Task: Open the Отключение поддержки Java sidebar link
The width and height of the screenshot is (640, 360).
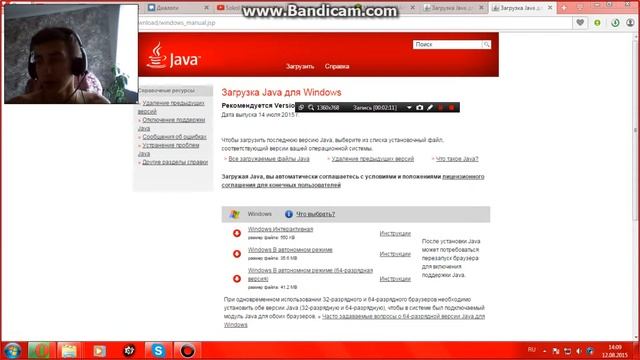Action: (x=171, y=124)
